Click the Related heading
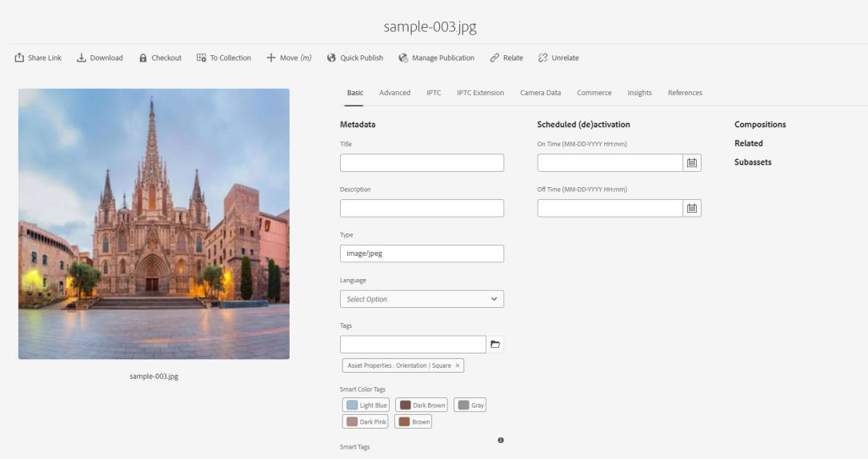868x459 pixels. point(749,143)
